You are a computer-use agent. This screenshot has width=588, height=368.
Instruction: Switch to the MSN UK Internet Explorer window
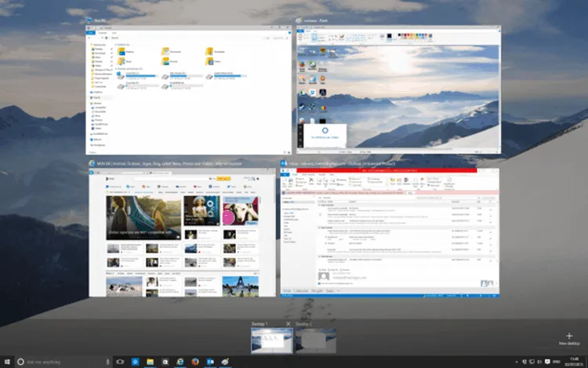click(182, 232)
